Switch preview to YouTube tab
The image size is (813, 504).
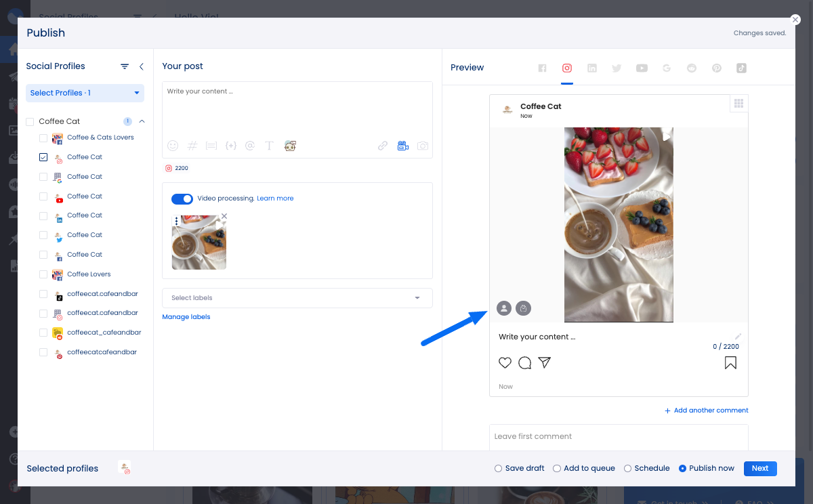(x=642, y=68)
